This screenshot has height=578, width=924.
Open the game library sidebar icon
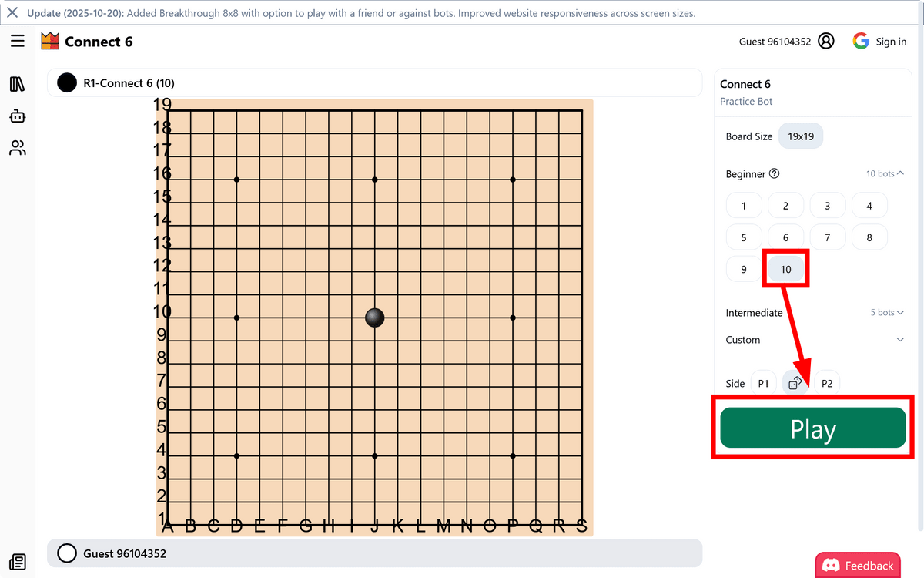pyautogui.click(x=18, y=84)
